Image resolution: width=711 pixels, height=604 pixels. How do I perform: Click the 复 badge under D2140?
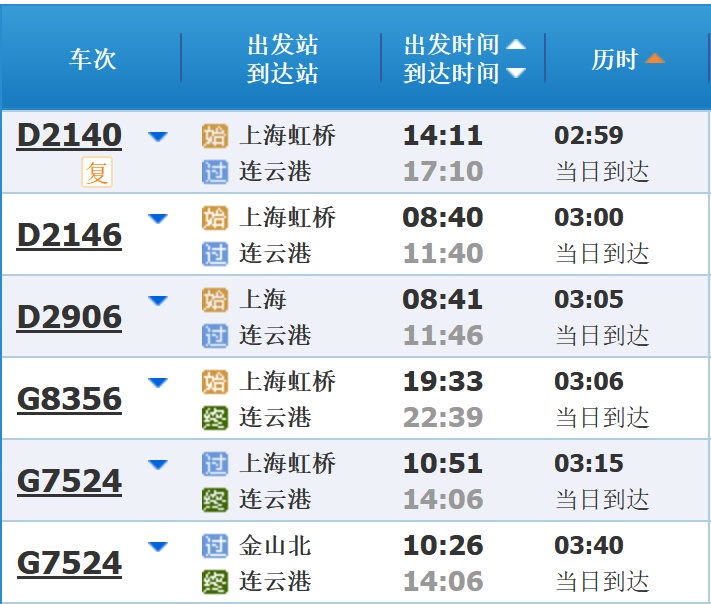pos(97,173)
